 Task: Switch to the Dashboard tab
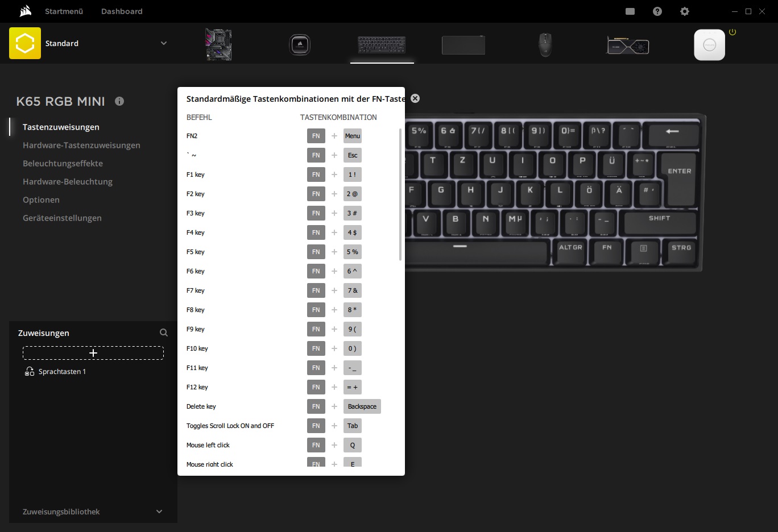[122, 11]
